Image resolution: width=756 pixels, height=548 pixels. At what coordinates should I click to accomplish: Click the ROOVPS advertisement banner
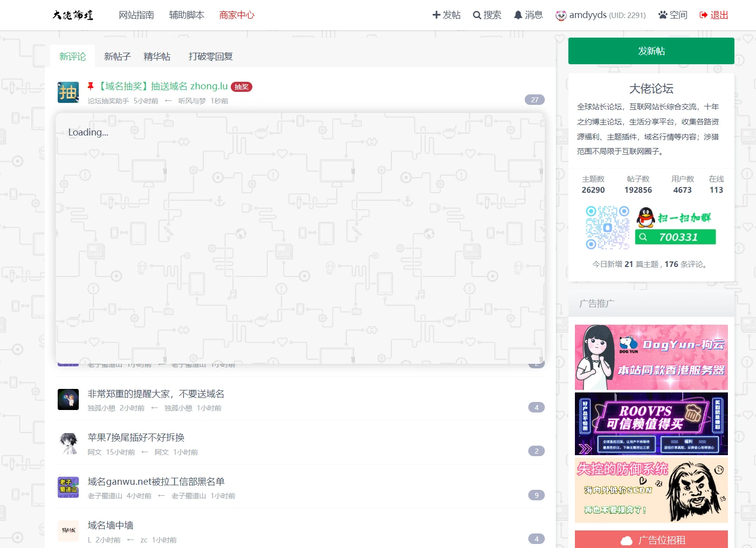[651, 424]
